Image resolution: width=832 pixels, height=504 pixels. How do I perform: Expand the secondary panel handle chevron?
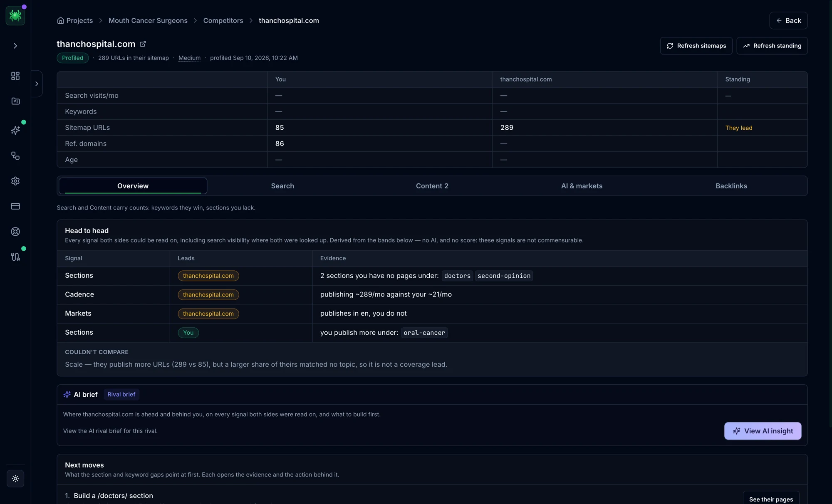point(37,84)
